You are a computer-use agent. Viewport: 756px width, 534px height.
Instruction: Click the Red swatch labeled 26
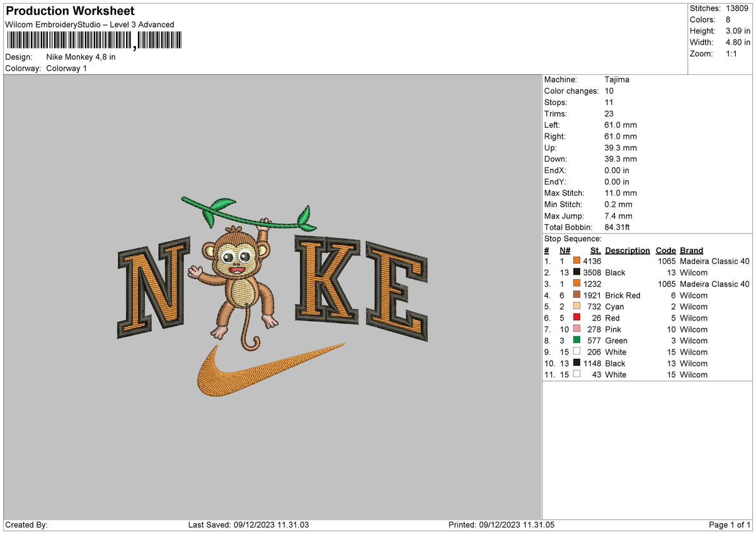[576, 318]
